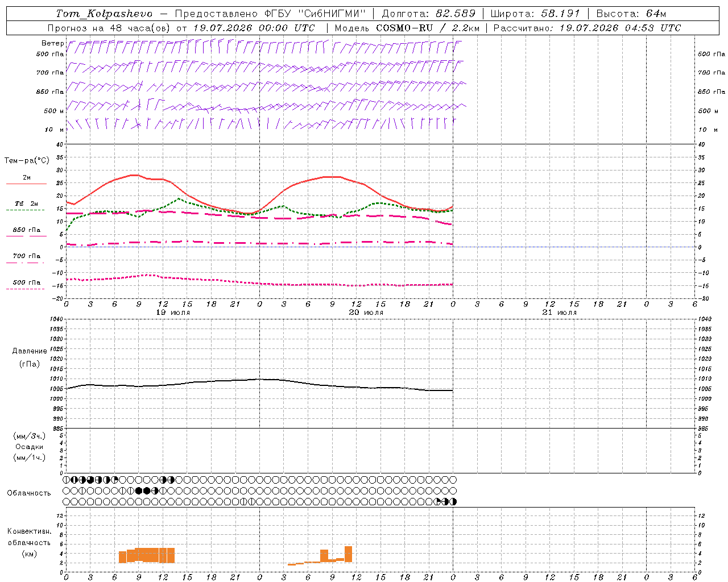Viewport: 728px width, 582px height.
Task: Click the Облачность row label
Action: point(29,493)
